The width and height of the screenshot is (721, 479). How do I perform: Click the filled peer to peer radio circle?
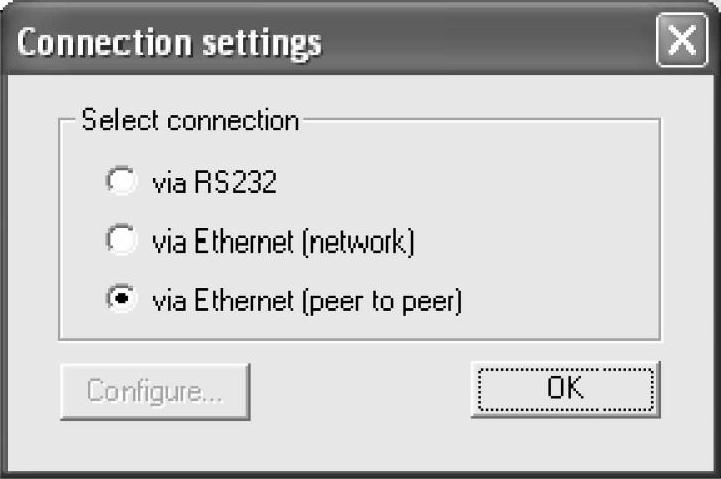coord(120,300)
